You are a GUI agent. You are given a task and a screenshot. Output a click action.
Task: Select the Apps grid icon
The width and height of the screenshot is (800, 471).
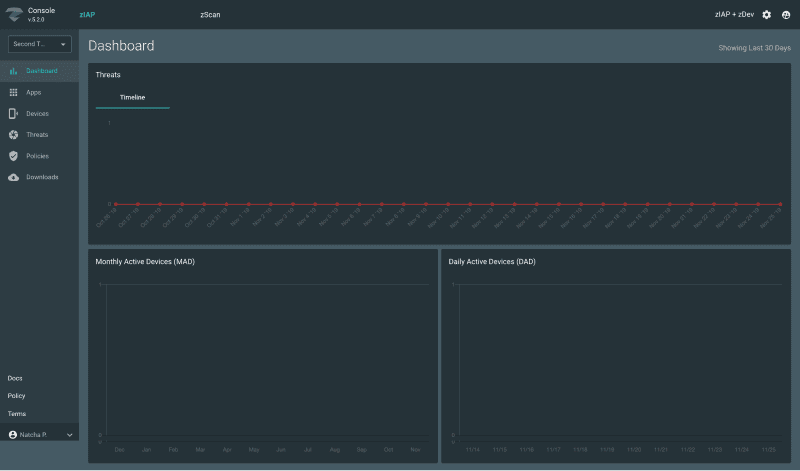coord(13,92)
